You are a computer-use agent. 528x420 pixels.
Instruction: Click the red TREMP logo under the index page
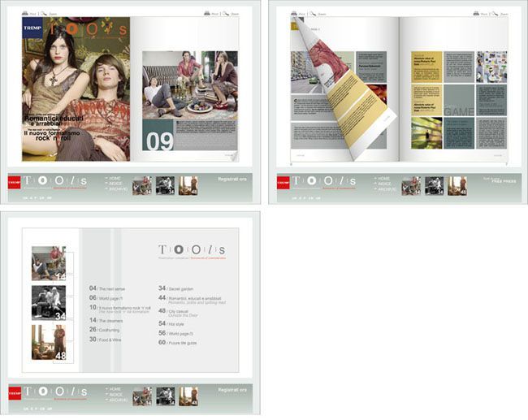coord(15,393)
